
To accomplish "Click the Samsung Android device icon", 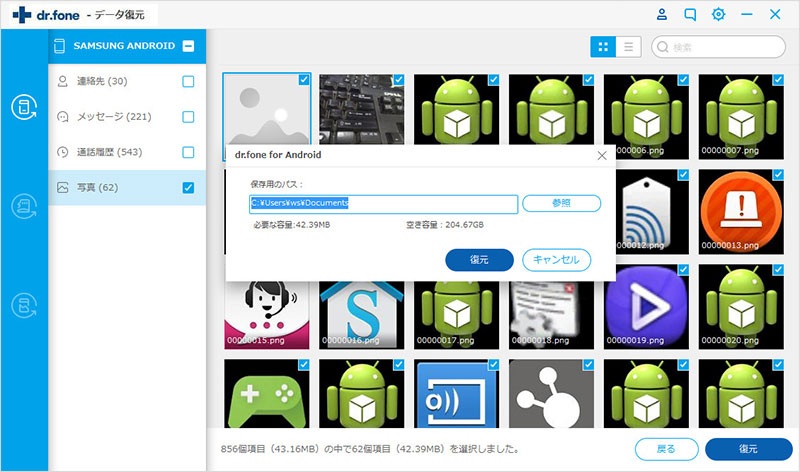I will 59,46.
